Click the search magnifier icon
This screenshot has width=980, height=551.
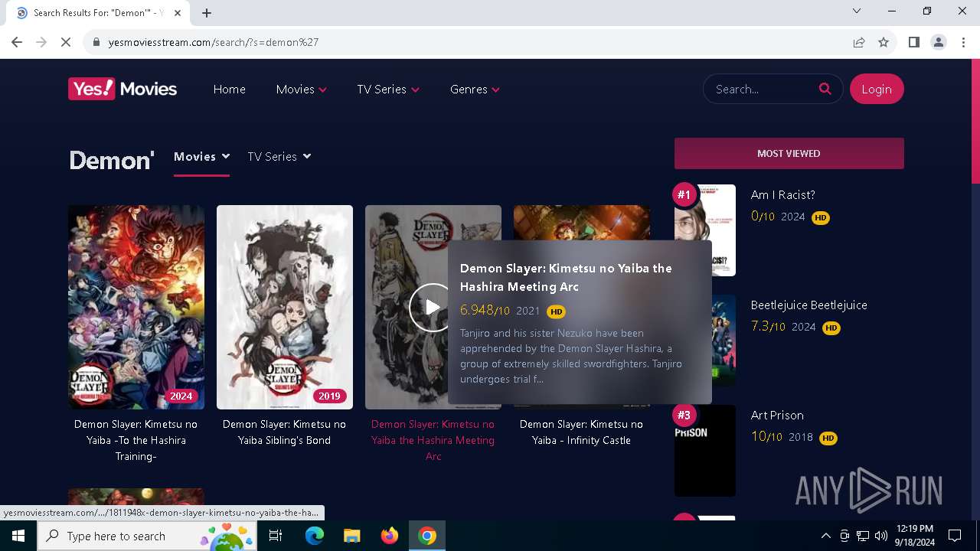[x=825, y=89]
